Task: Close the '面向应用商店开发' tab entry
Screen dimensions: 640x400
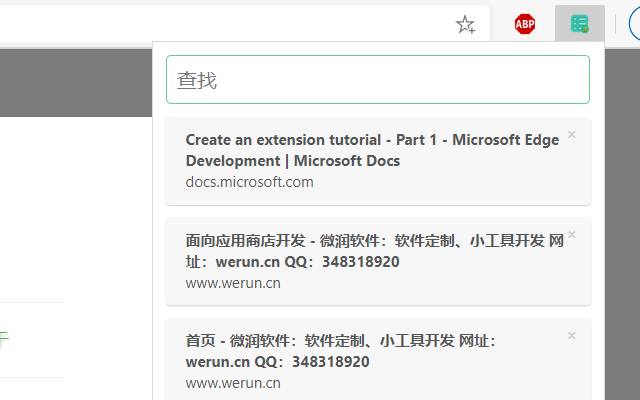Action: coord(572,235)
